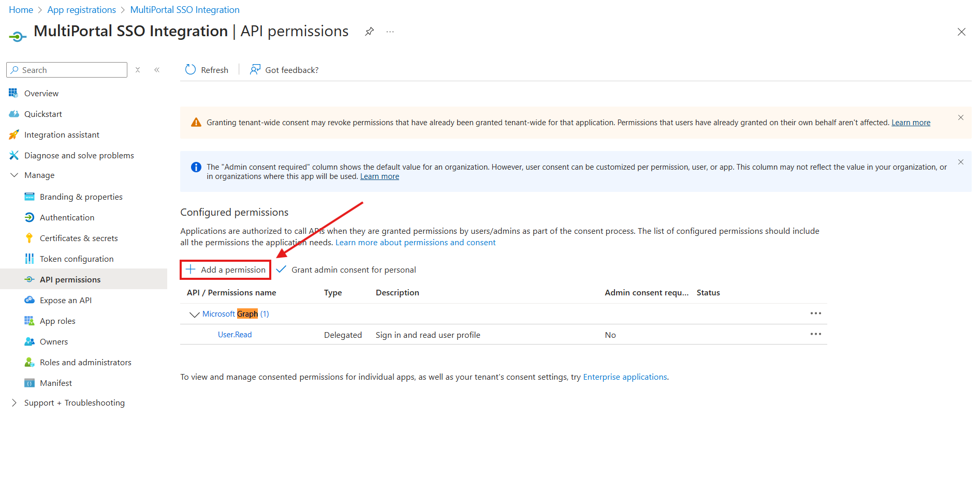Click the Integration assistant rocket icon
The width and height of the screenshot is (980, 493).
tap(13, 135)
